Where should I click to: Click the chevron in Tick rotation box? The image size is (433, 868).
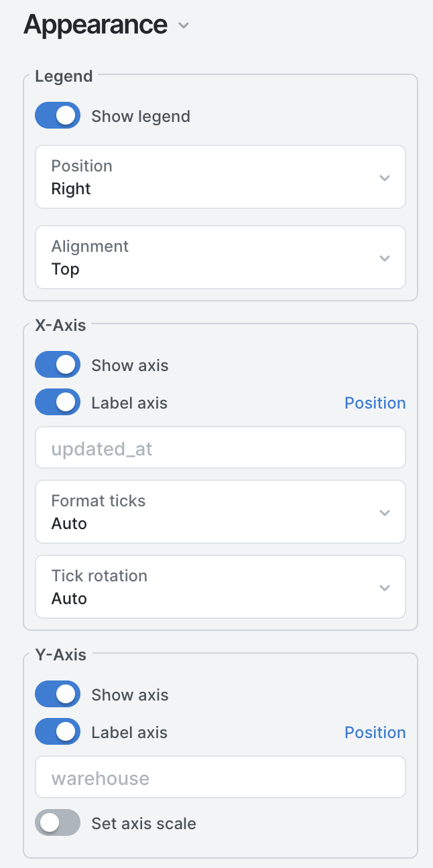384,588
